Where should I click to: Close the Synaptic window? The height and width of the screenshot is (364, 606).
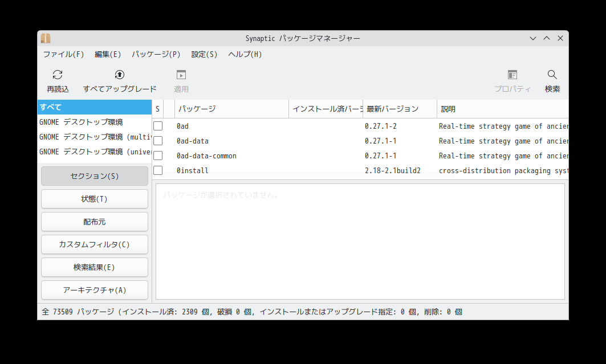coord(560,38)
